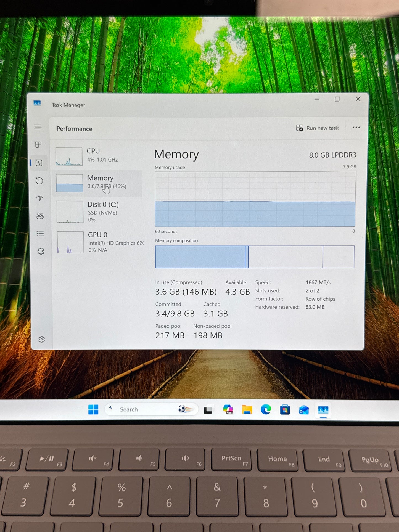Click Run new task button
The width and height of the screenshot is (399, 532).
pyautogui.click(x=317, y=128)
